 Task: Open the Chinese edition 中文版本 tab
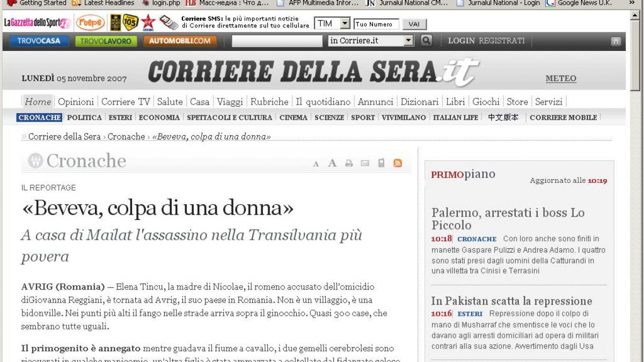(x=503, y=117)
